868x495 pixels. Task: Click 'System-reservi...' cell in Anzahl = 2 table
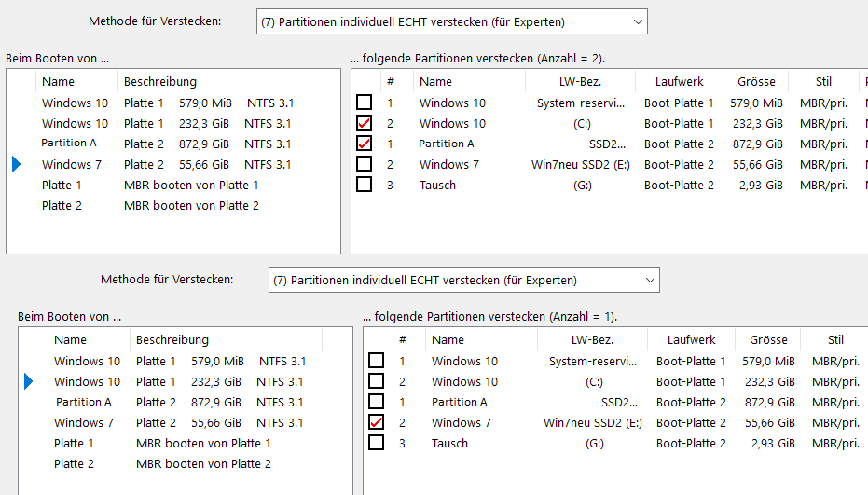click(581, 103)
